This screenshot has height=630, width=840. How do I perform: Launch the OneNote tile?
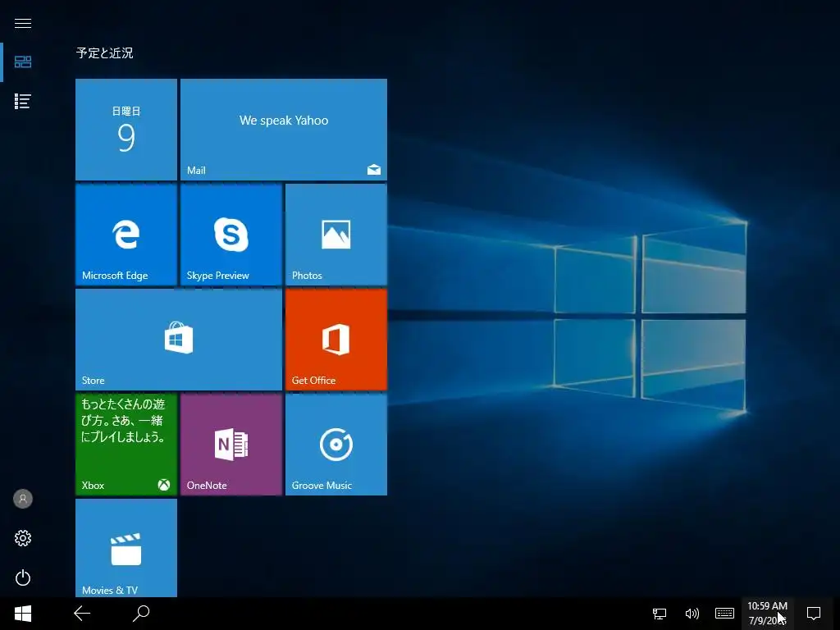[x=231, y=445]
